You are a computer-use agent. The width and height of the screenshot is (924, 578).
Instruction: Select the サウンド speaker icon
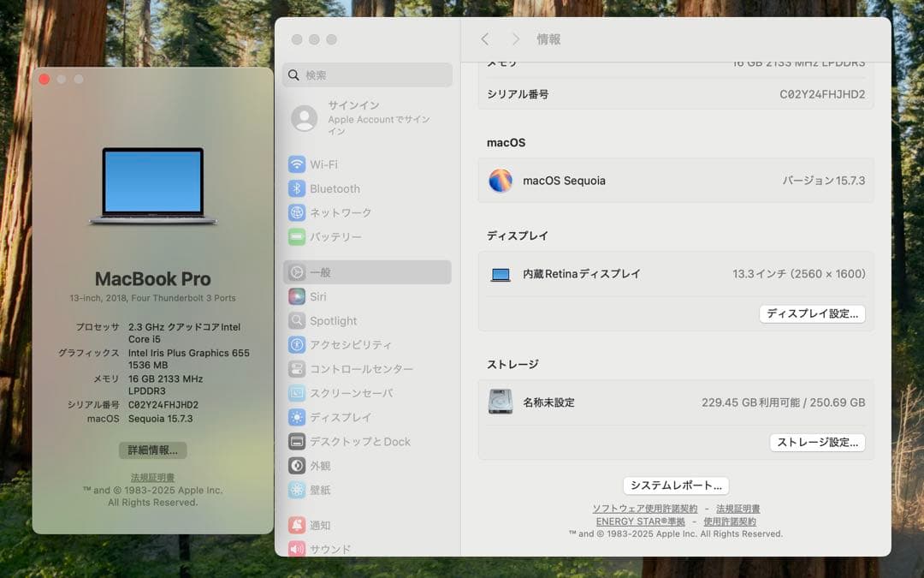[296, 549]
